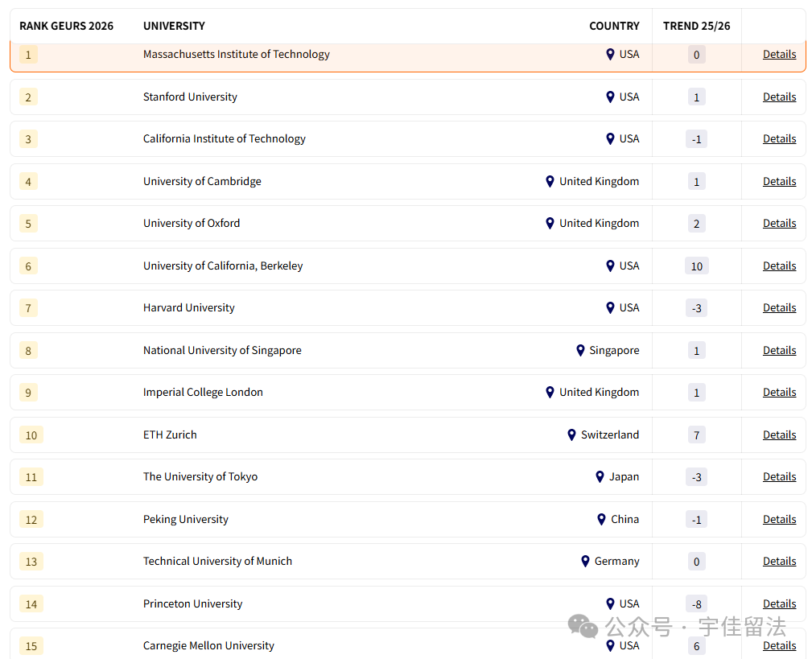Click trend value 2 in Oxford row
The image size is (812, 659).
[697, 224]
